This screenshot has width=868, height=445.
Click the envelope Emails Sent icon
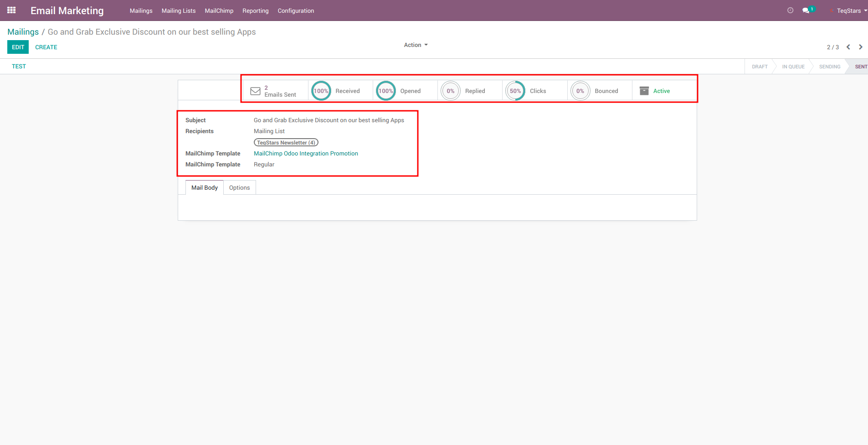[x=255, y=91]
